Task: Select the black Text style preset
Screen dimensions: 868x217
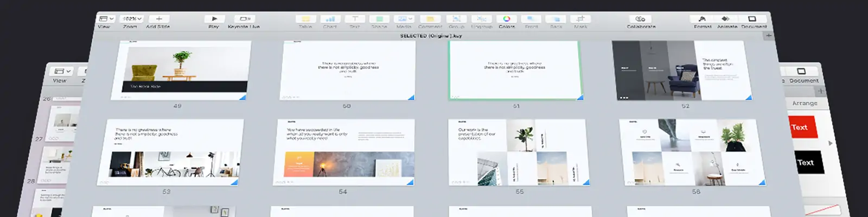Action: point(805,162)
